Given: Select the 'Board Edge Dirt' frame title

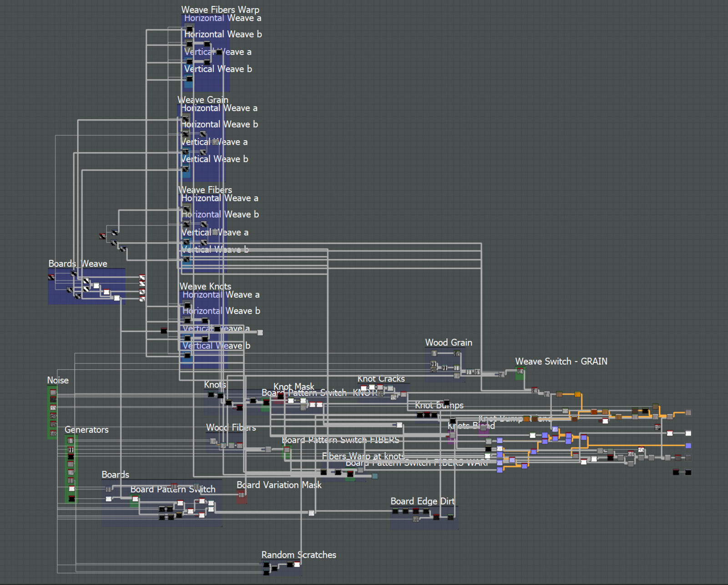Looking at the screenshot, I should (422, 501).
